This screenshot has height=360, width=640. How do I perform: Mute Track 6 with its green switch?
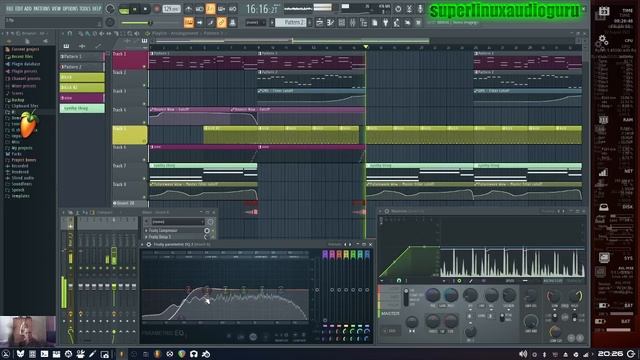coord(144,160)
